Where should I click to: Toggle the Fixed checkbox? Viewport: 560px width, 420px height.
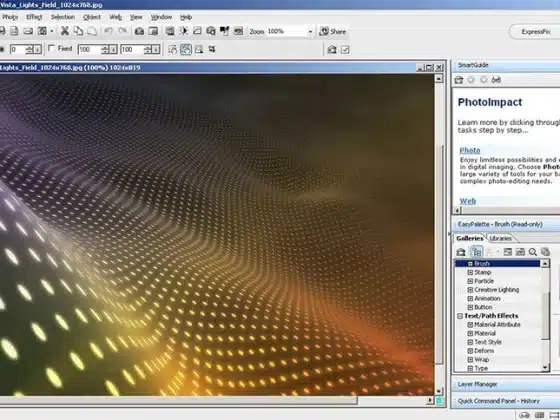[51, 48]
